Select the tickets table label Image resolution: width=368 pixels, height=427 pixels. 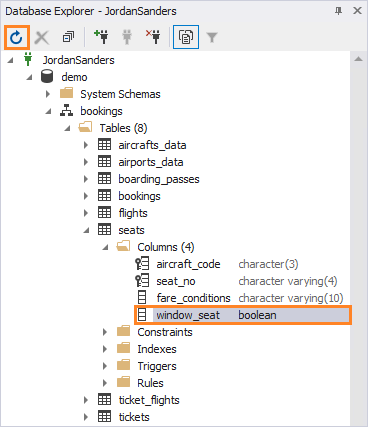[134, 417]
